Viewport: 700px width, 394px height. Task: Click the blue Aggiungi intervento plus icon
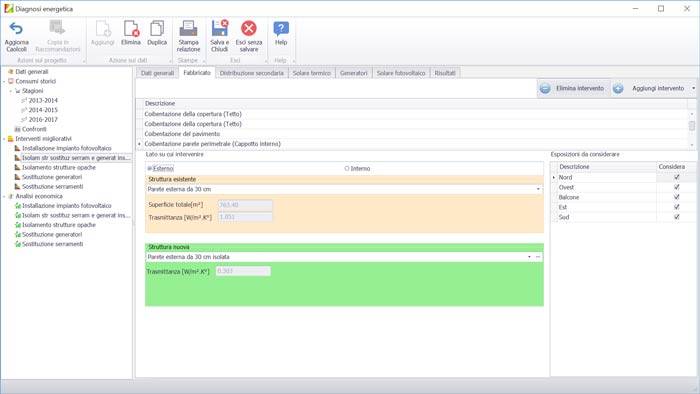pyautogui.click(x=618, y=88)
